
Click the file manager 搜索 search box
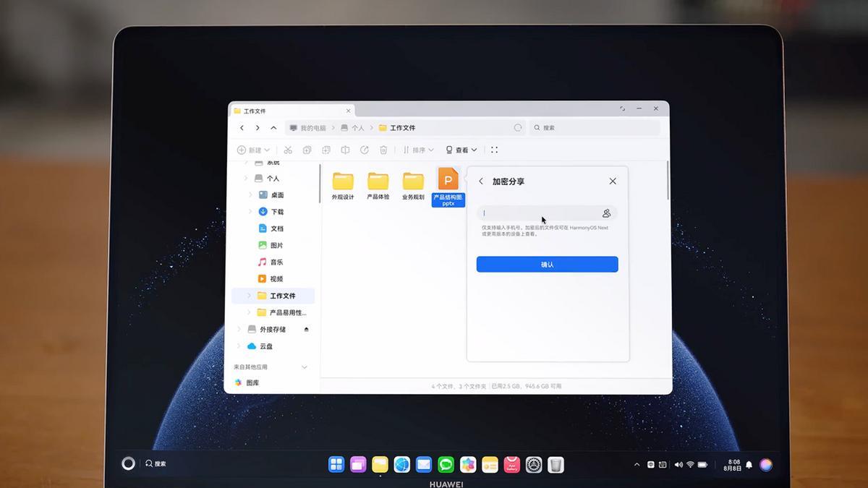[595, 128]
